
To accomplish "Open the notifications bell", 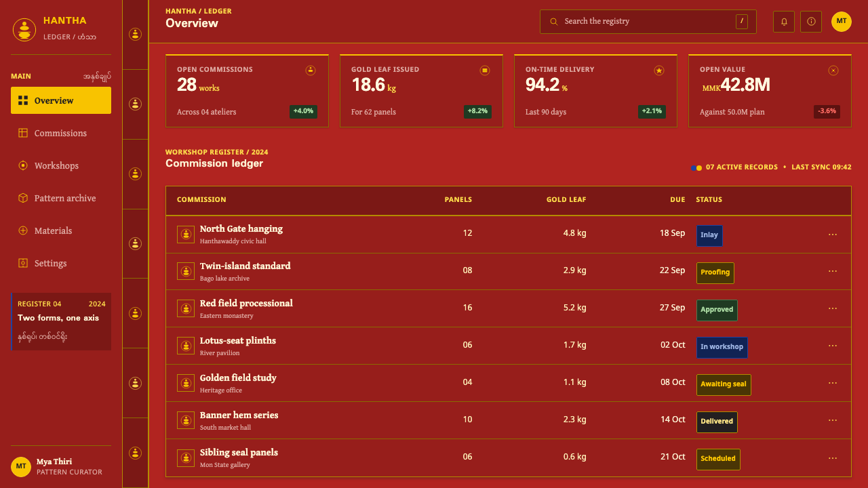I will [x=784, y=22].
